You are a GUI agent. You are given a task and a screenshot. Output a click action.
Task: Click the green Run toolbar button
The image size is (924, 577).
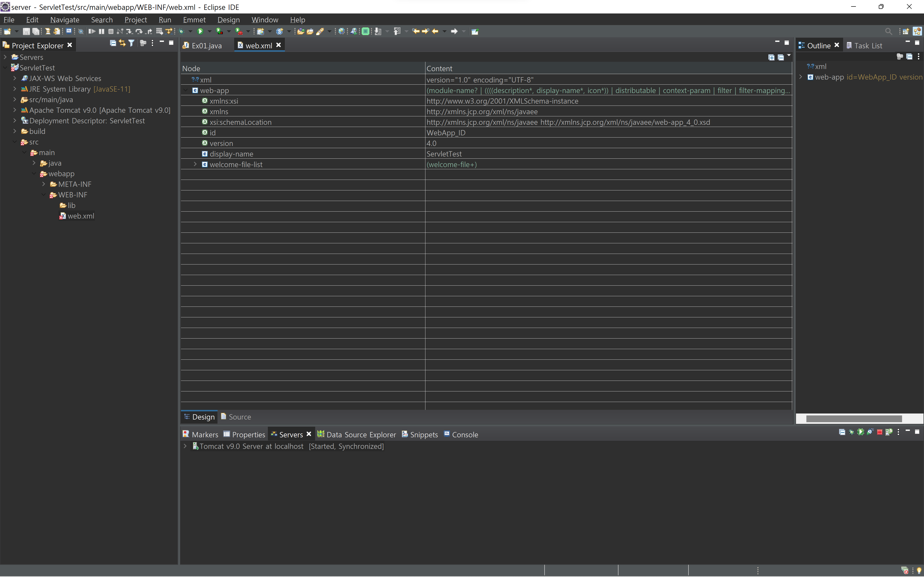[200, 31]
